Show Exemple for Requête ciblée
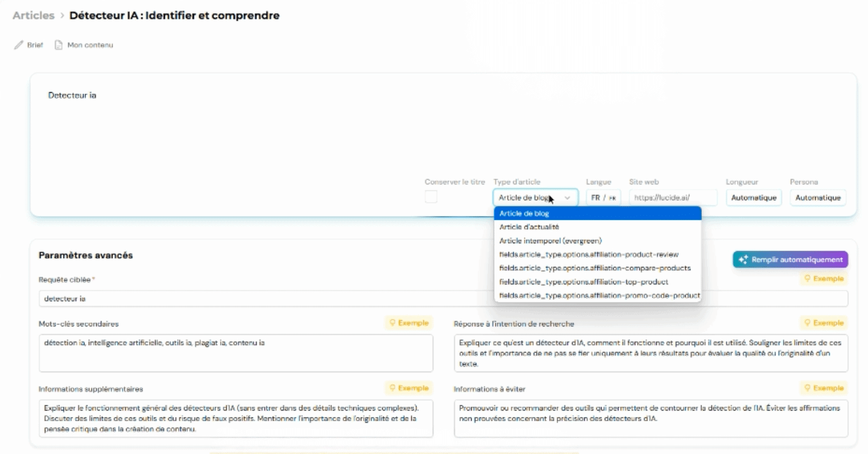 824,279
